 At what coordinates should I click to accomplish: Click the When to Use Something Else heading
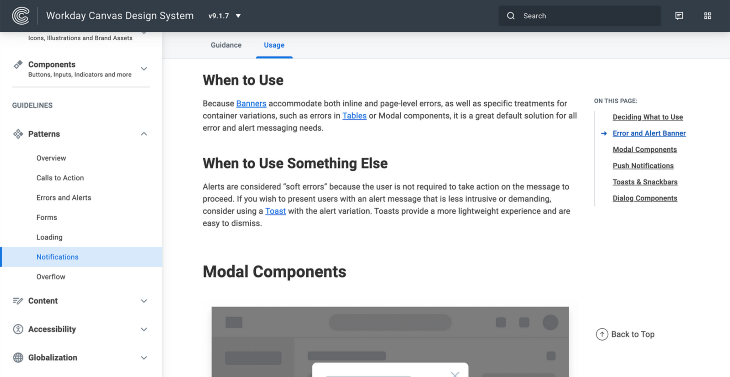tap(295, 163)
